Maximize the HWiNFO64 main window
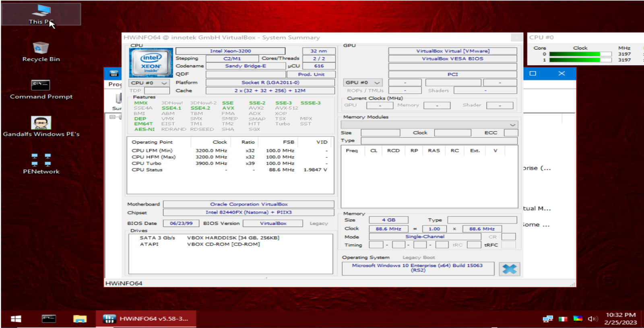Viewport: 644px width, 328px height. [533, 73]
